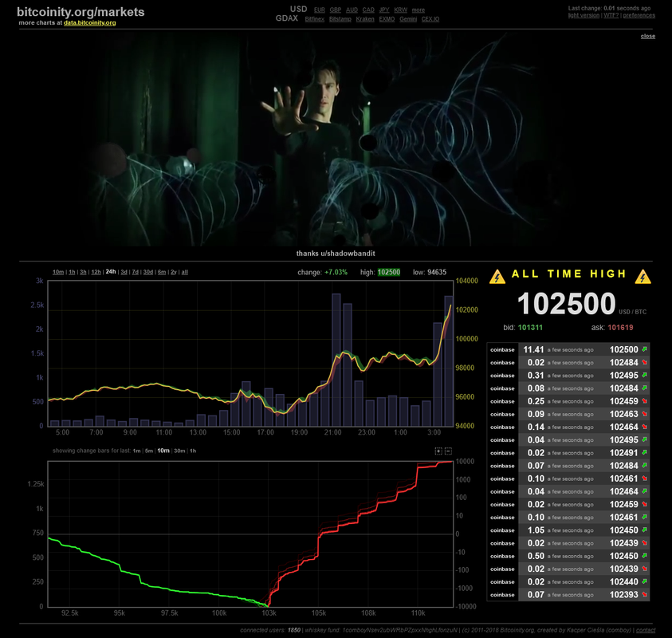Screen dimensions: 672x638
Task: Switch currency to JPY
Action: coord(384,10)
